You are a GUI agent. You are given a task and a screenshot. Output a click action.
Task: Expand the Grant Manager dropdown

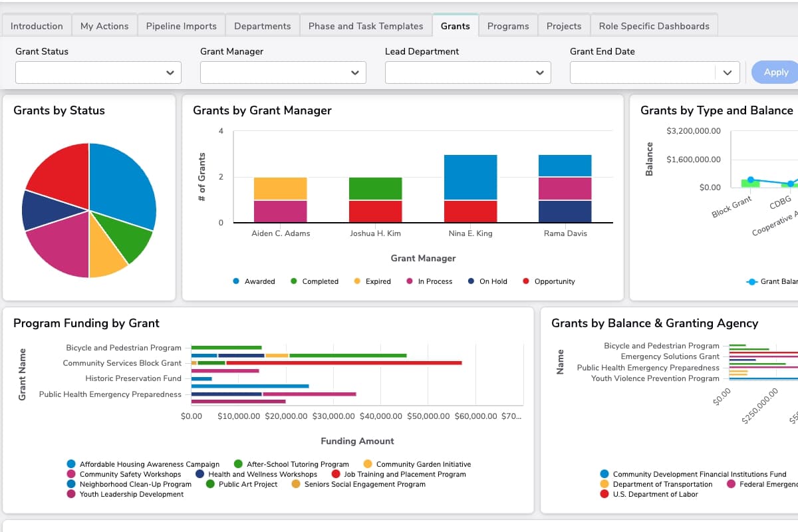pos(283,72)
